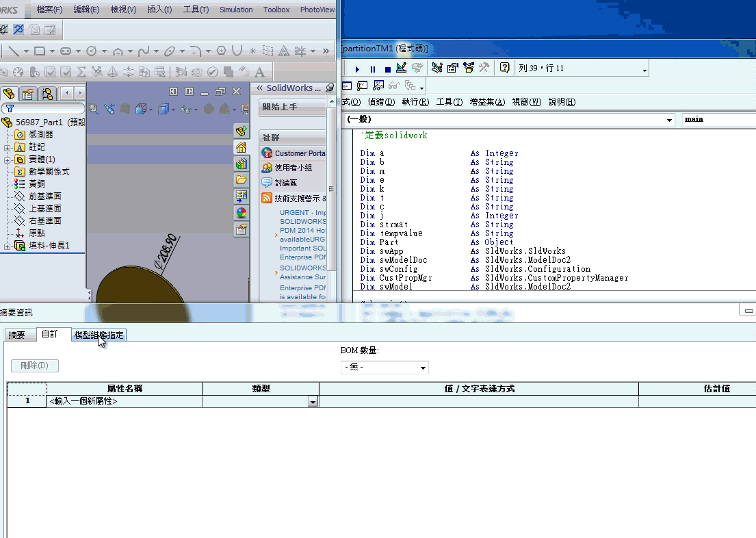Select the home icon for SolidWorks Resources
756x538 pixels.
tap(241, 147)
